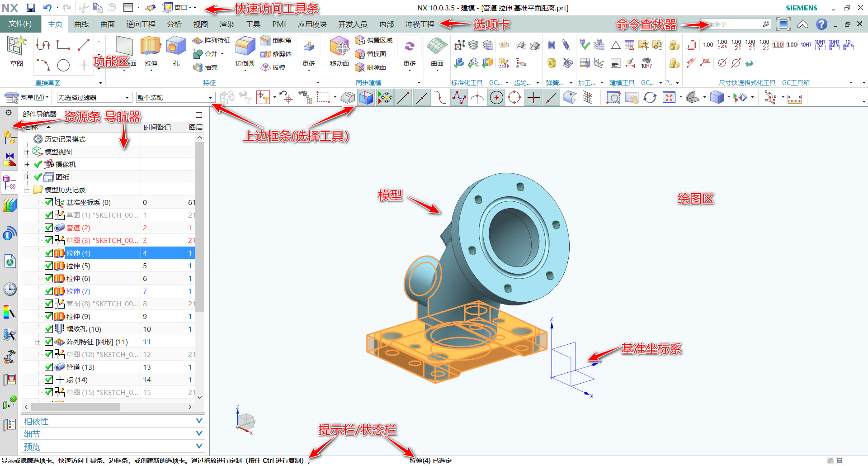This screenshot has width=868, height=466.
Task: Click the 合并 unite button
Action: pos(208,54)
